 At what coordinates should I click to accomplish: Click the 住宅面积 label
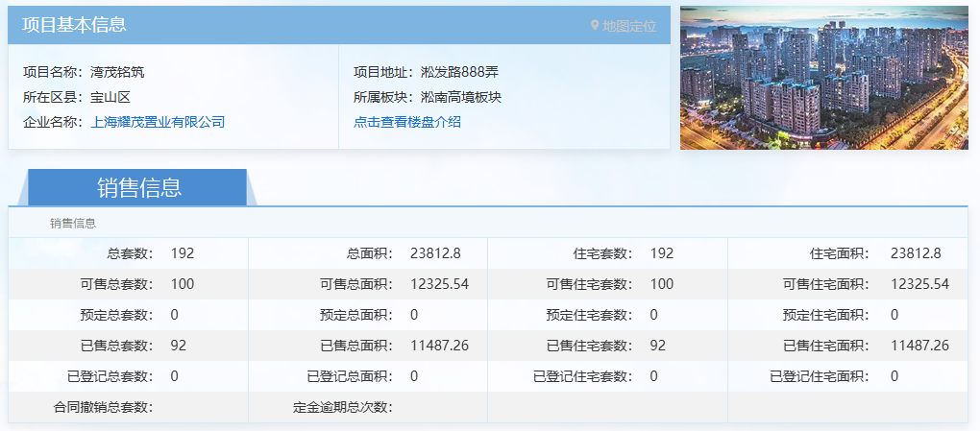[x=840, y=253]
